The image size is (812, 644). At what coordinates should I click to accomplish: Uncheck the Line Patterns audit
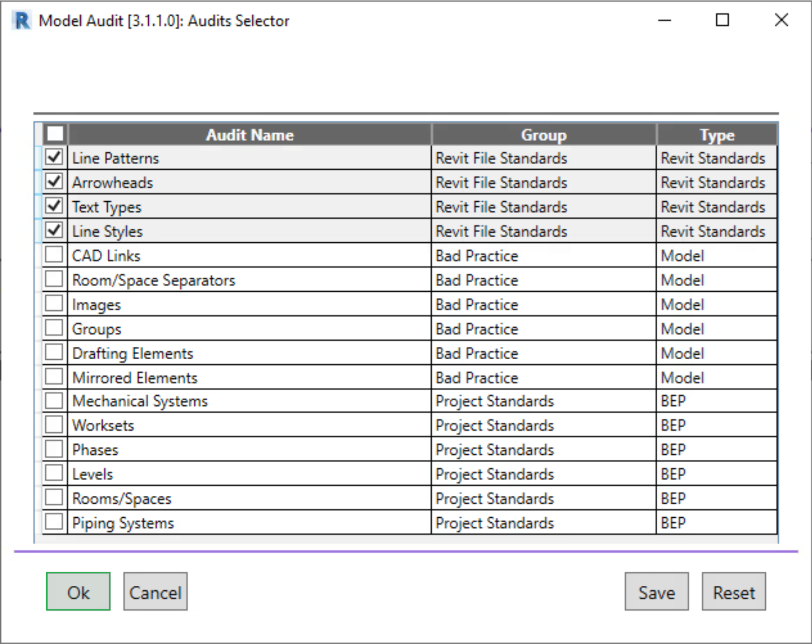[x=54, y=157]
